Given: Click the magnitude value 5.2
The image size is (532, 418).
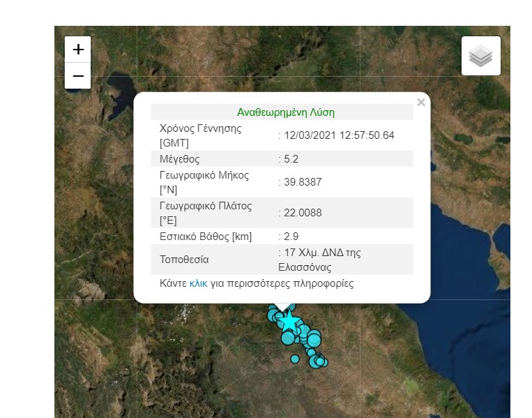Looking at the screenshot, I should [x=289, y=159].
